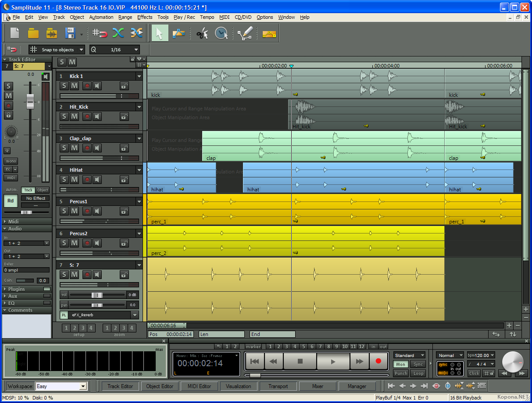Select the pencil draw automation tool
Viewport: 532px width, 403px height.
244,33
